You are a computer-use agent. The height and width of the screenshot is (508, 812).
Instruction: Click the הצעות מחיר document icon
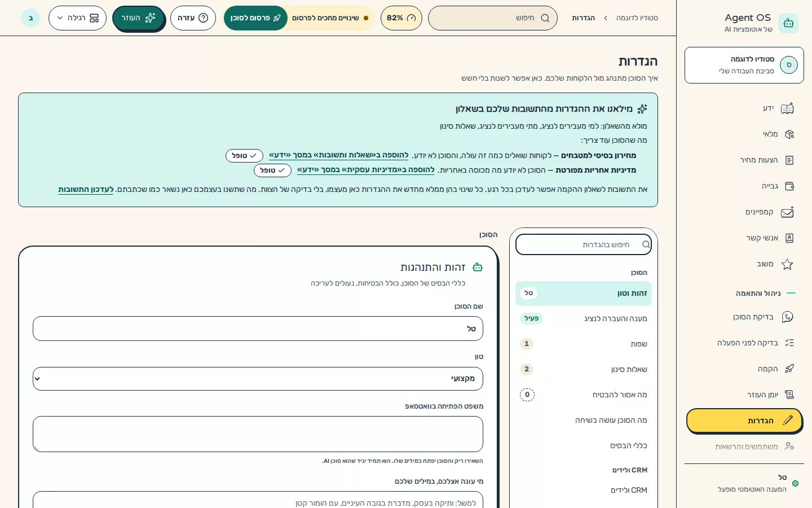pyautogui.click(x=789, y=160)
